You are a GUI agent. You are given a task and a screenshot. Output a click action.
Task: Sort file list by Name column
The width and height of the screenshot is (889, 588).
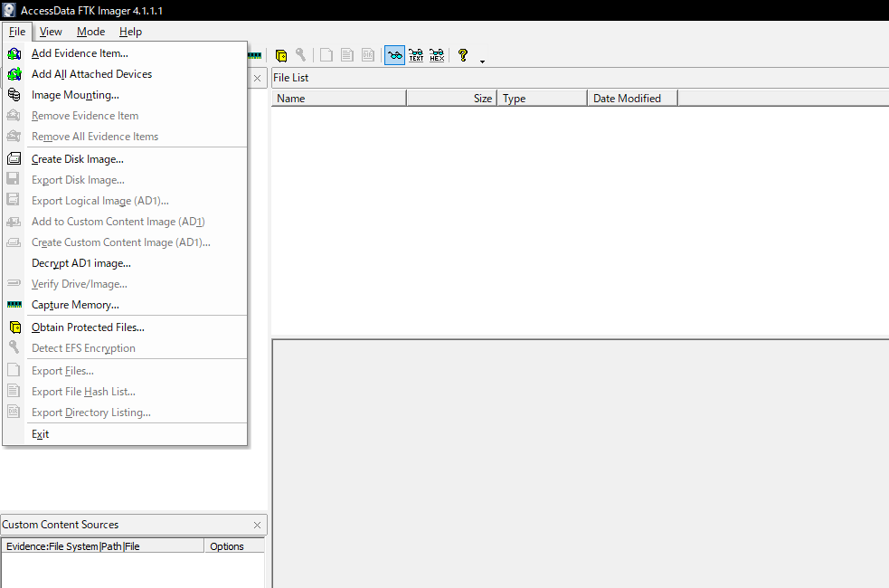[339, 98]
